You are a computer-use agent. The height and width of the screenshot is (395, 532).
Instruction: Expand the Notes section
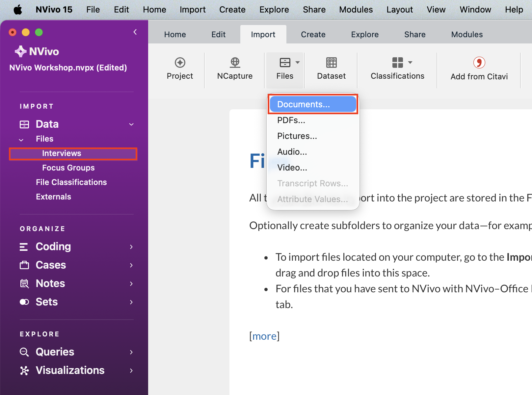click(131, 284)
